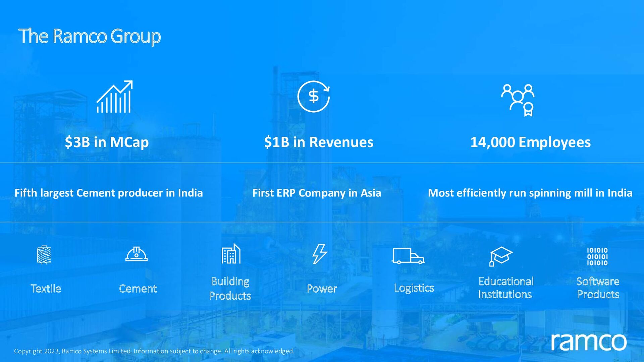
Task: Click the dollar revenue cycle icon
Action: pyautogui.click(x=314, y=97)
